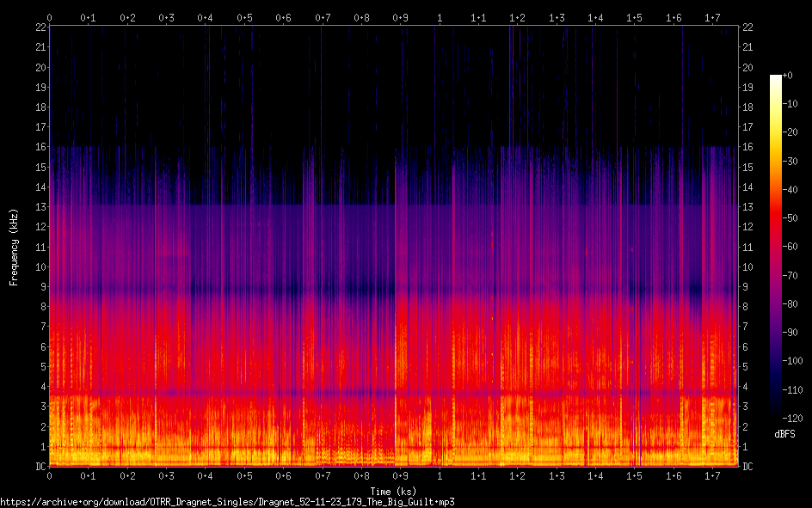Click the white top of the dBFS color bar
812x508 pixels.
tap(775, 78)
